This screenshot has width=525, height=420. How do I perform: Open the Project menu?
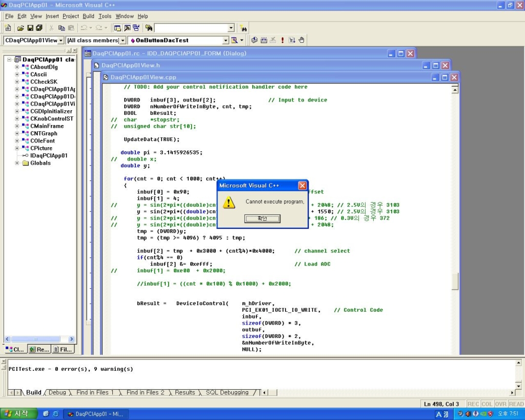pyautogui.click(x=71, y=16)
